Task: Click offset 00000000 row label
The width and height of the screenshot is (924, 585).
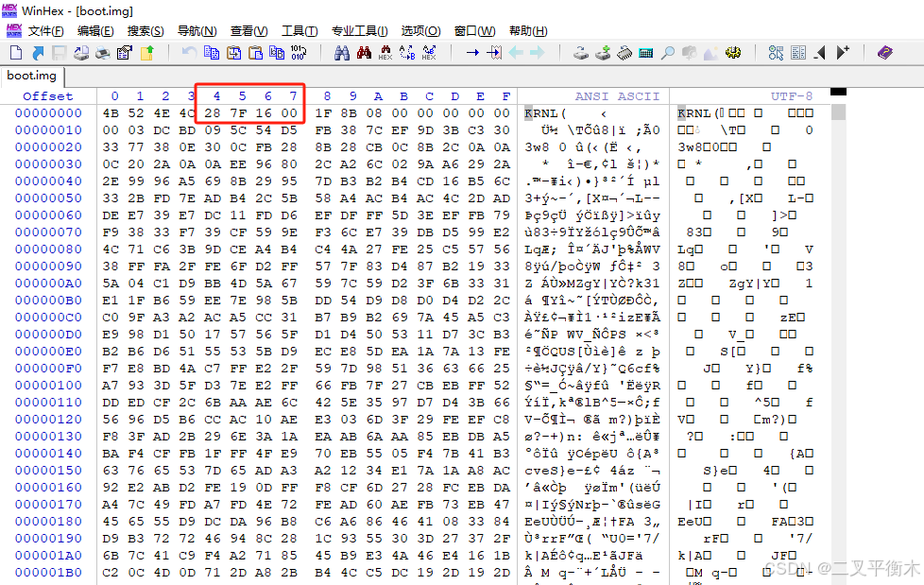Action: 48,113
